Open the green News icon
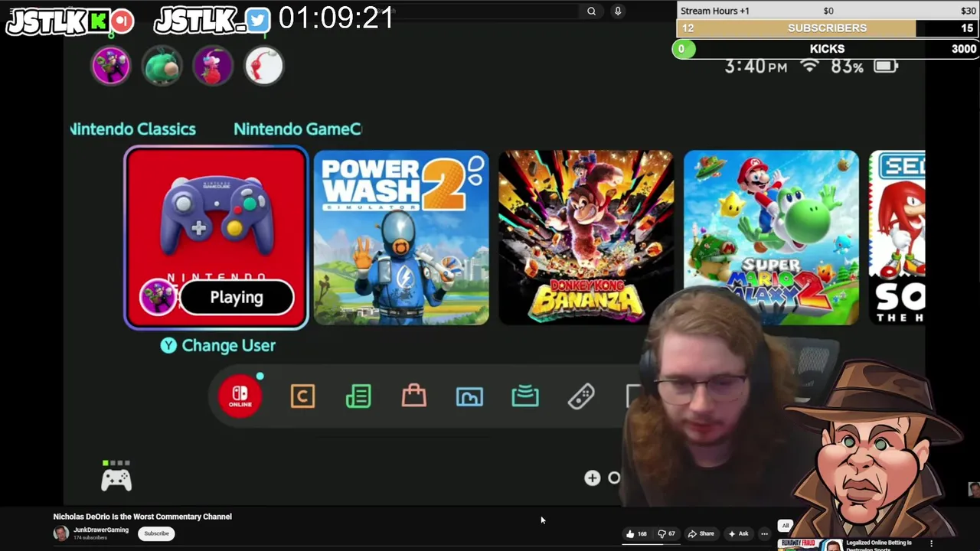 (358, 396)
